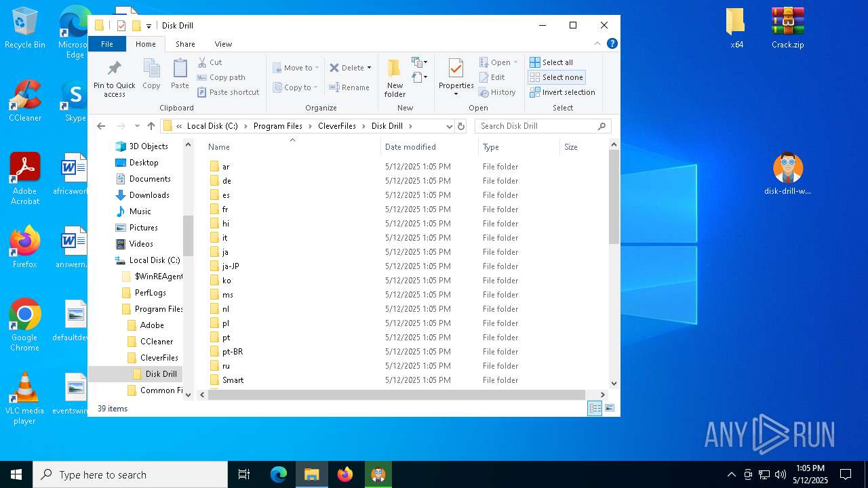Click the Back navigation arrow

click(x=101, y=126)
